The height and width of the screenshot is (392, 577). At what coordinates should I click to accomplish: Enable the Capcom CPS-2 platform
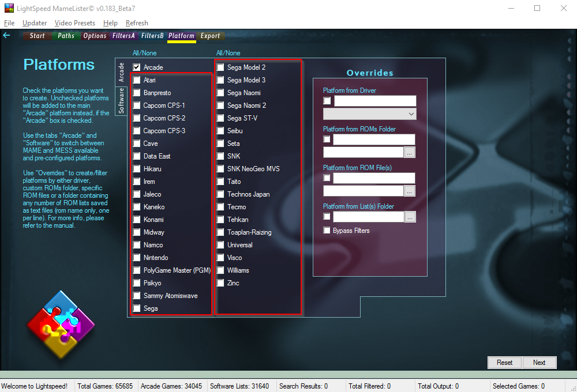click(137, 118)
